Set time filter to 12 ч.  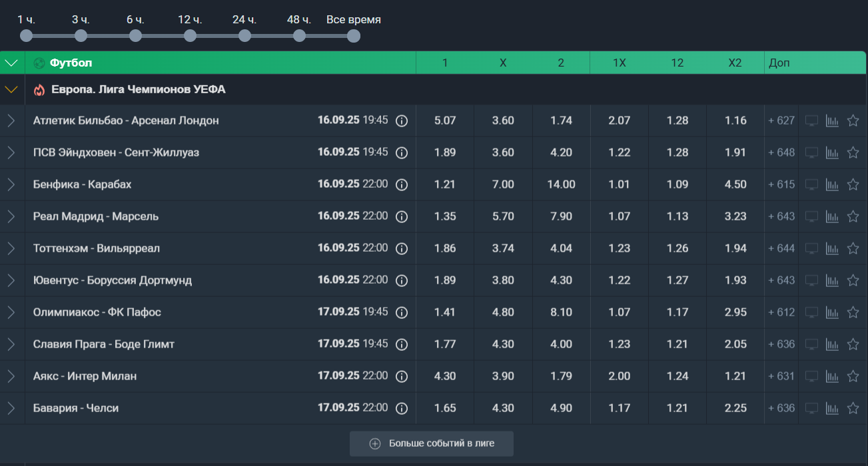click(190, 35)
